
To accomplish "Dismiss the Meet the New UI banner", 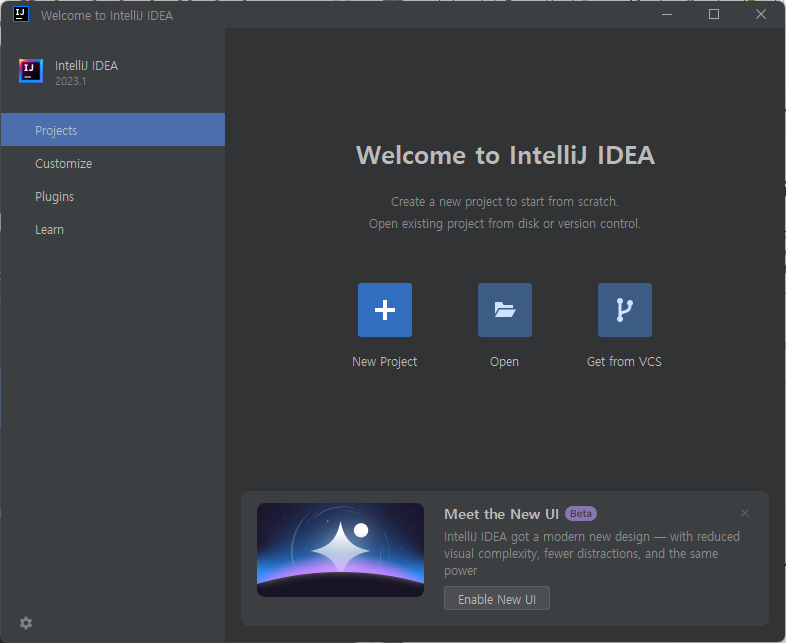I will [745, 513].
